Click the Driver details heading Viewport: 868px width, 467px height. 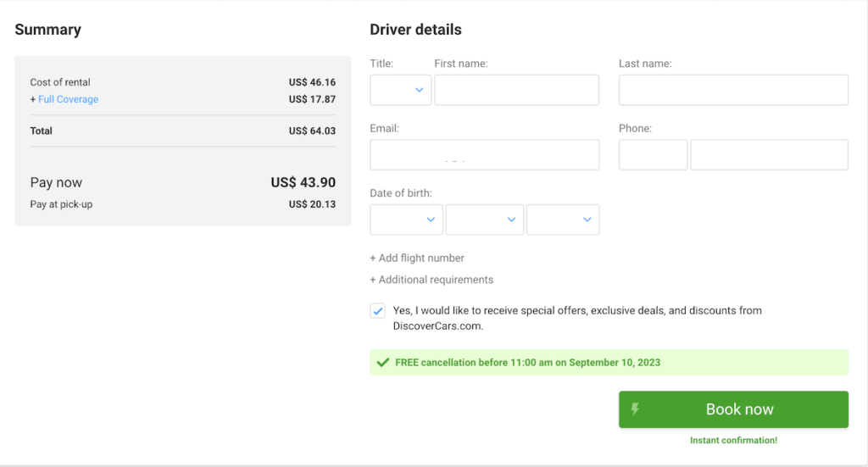click(415, 30)
